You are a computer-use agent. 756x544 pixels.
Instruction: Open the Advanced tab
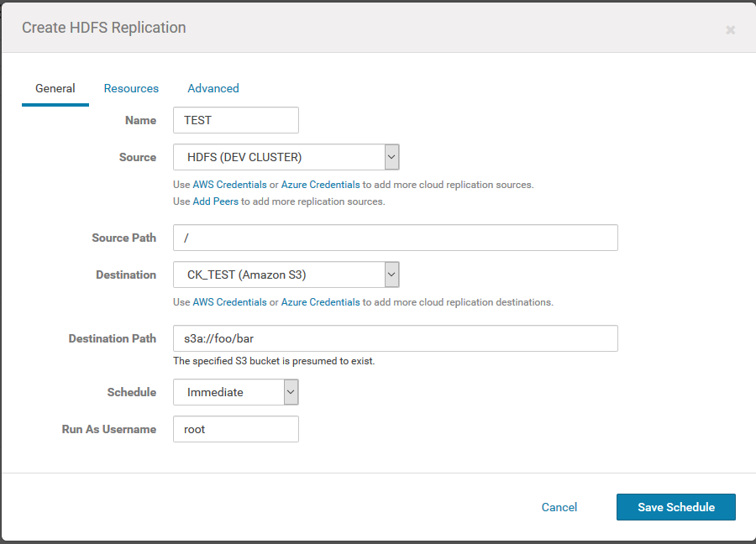[x=213, y=89]
